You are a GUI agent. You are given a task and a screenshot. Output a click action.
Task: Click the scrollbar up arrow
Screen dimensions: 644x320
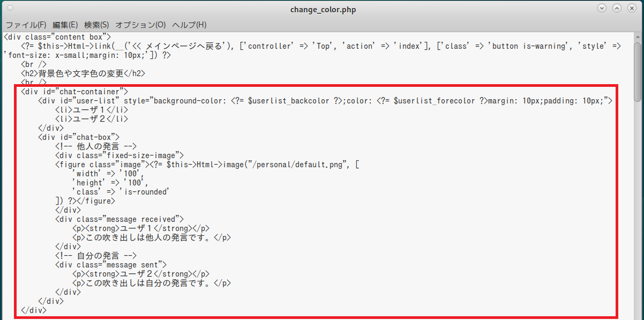(638, 36)
